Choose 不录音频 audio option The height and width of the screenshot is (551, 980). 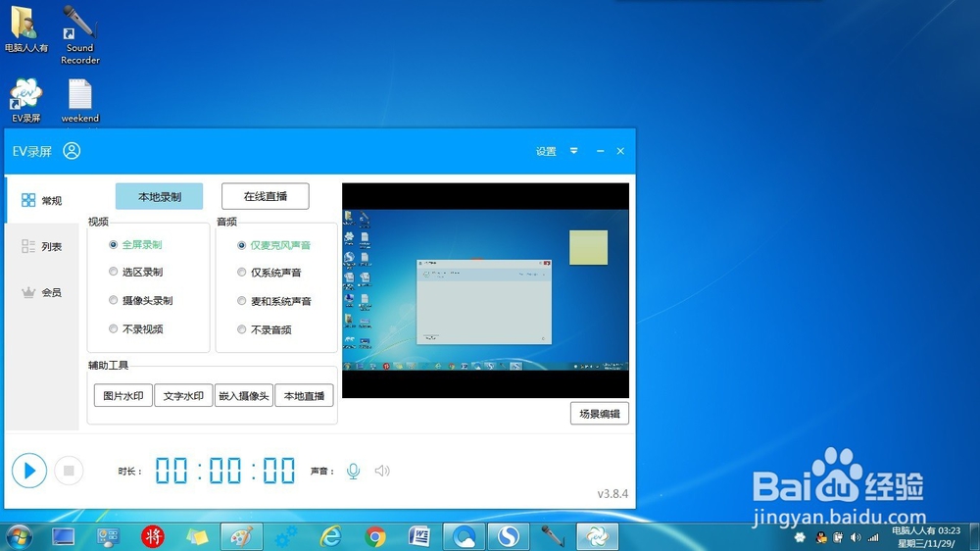[265, 329]
